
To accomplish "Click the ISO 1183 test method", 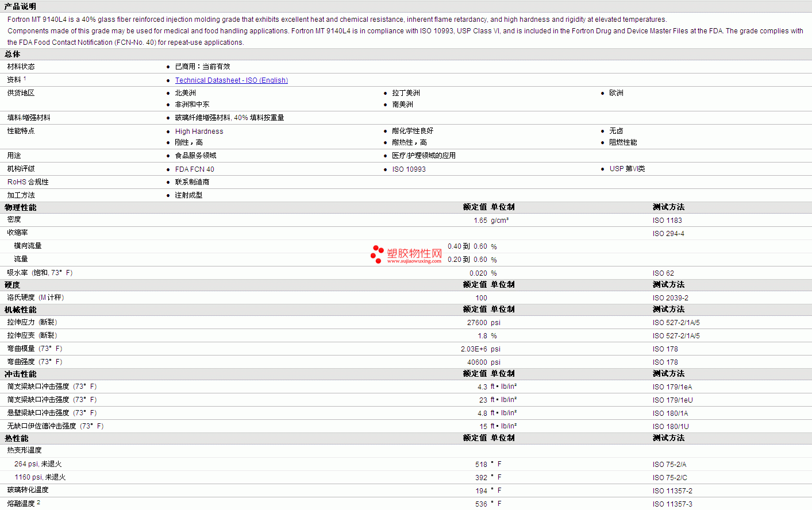I will pos(667,221).
